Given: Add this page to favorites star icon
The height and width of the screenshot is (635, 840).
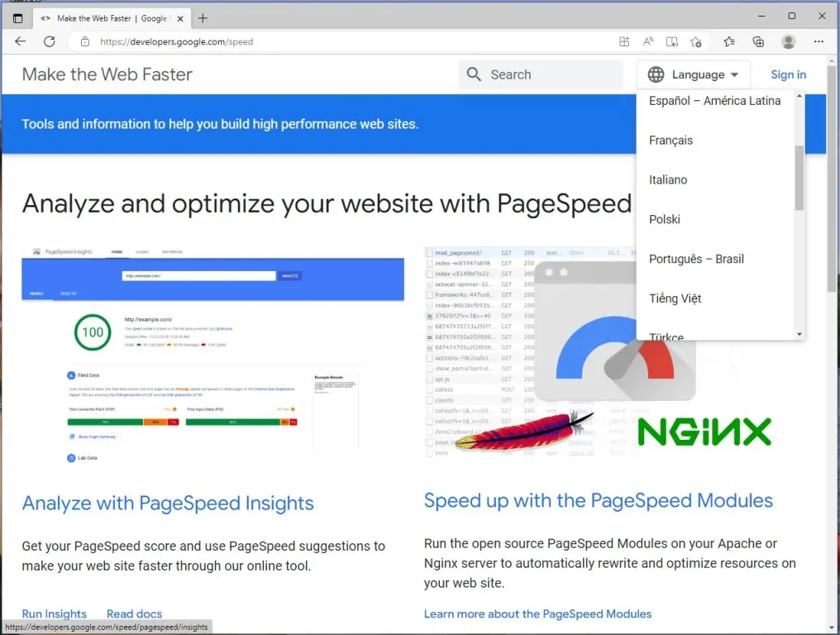Looking at the screenshot, I should click(696, 41).
